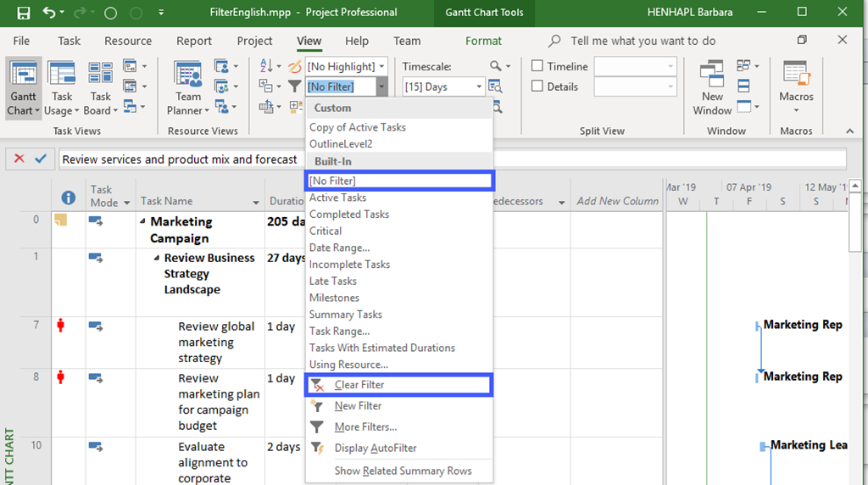Screen dimensions: 868x485
Task: Switch to the Project ribbon tab
Action: 254,41
